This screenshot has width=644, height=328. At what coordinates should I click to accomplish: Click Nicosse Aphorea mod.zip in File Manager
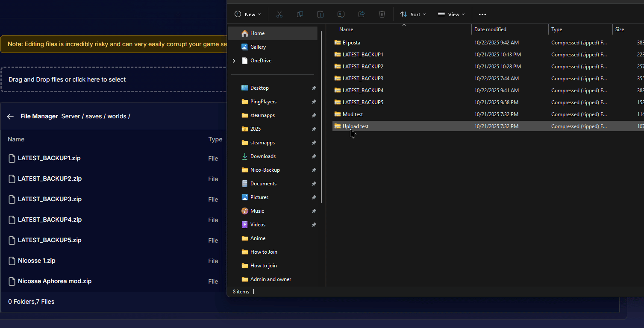pos(55,281)
